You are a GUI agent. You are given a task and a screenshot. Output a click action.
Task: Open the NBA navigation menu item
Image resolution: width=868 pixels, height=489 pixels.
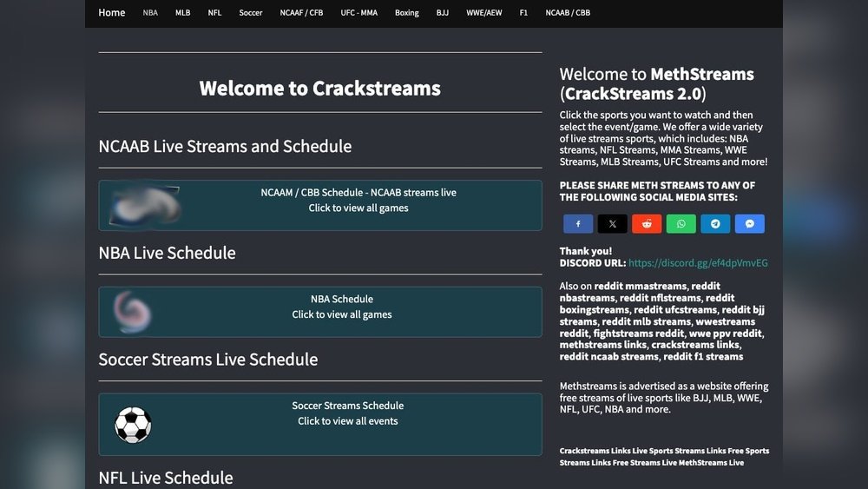tap(150, 13)
